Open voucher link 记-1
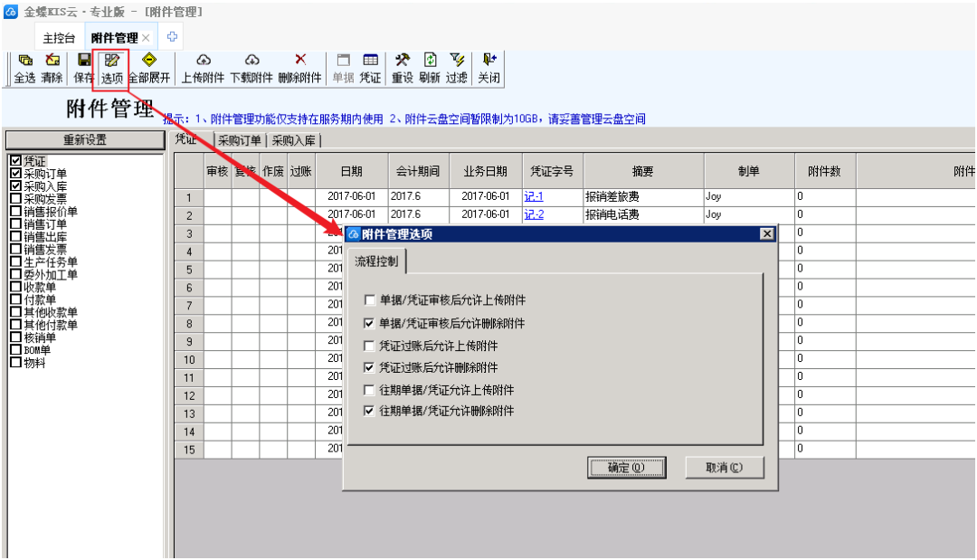This screenshot has height=560, width=977. (534, 196)
